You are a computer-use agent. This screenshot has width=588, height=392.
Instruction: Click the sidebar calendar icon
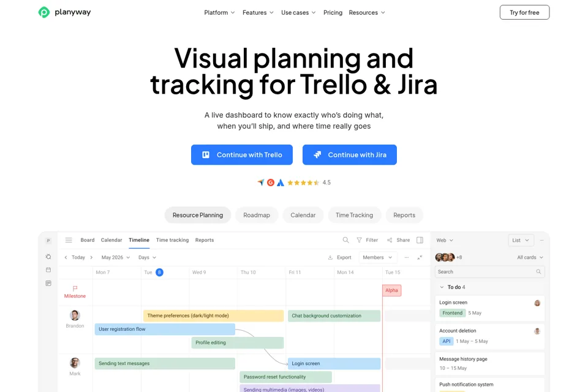(48, 269)
